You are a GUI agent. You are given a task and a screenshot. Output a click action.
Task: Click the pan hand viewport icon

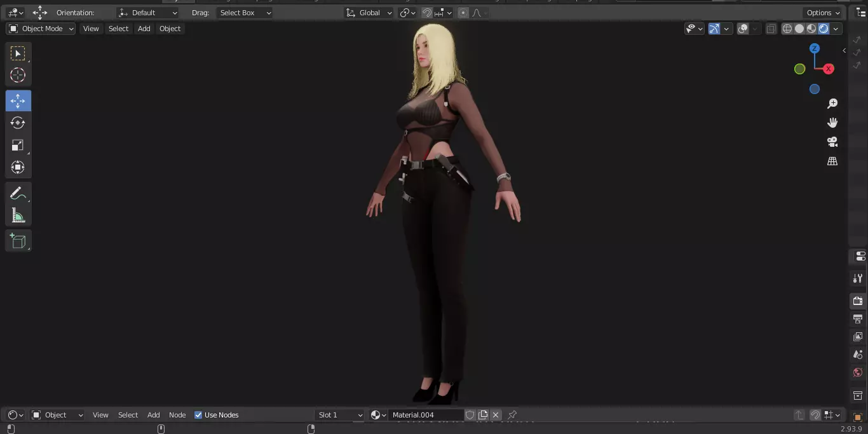(x=832, y=123)
